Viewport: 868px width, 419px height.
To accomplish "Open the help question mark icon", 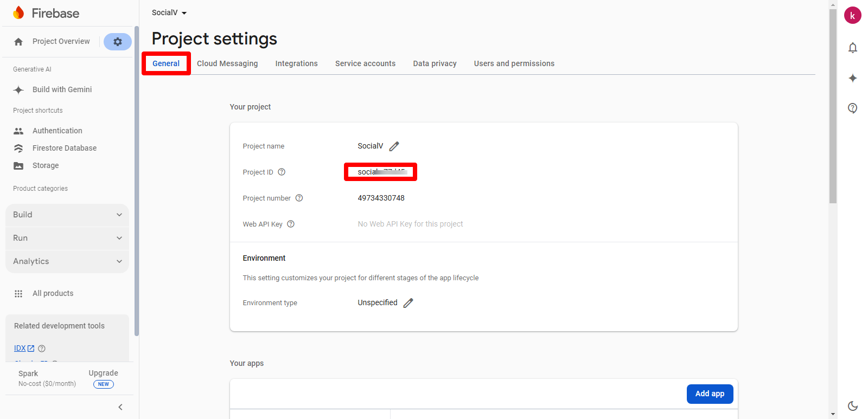I will [x=853, y=108].
